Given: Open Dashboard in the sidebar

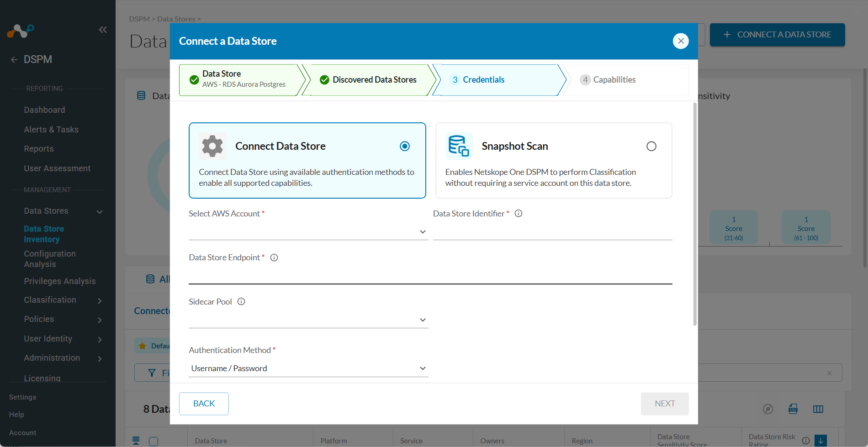Looking at the screenshot, I should click(x=44, y=110).
